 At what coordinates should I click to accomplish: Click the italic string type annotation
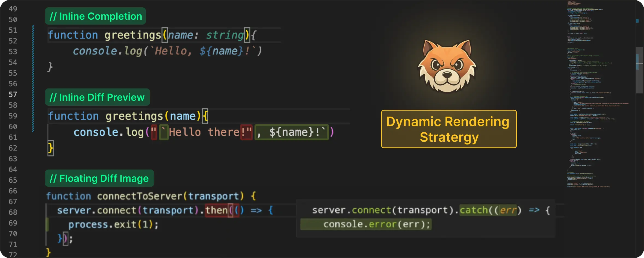click(x=224, y=35)
